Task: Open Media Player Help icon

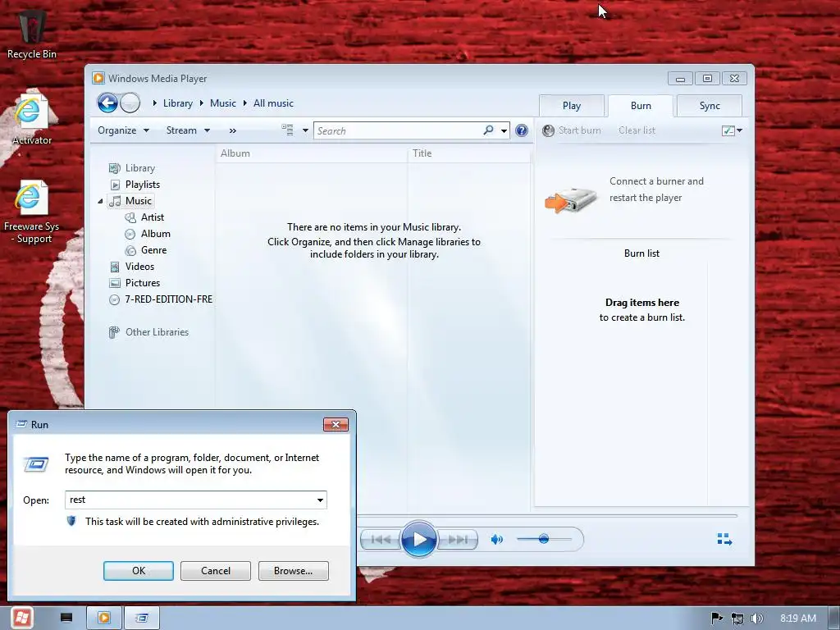Action: (x=521, y=130)
